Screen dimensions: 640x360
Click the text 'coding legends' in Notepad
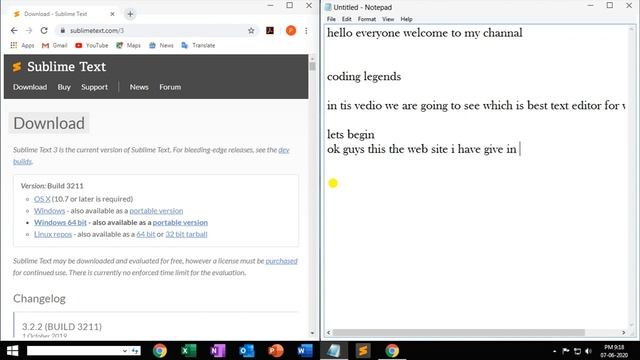pos(364,77)
